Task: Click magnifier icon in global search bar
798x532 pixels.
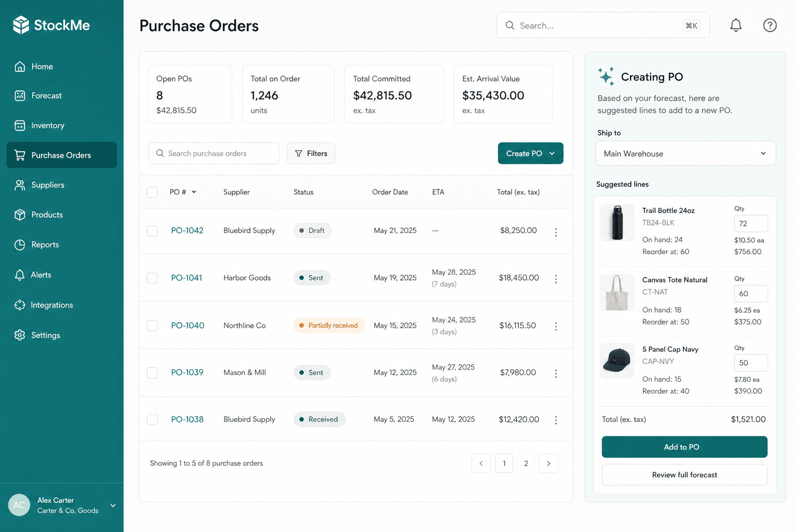Action: pos(510,25)
